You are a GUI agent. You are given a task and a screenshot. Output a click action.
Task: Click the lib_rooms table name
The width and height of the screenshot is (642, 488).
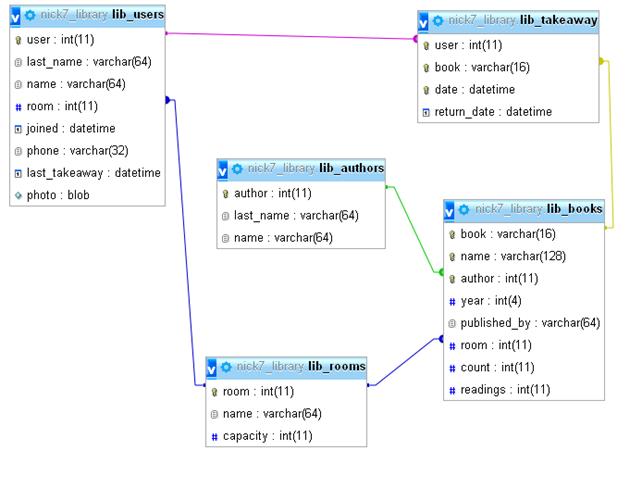[x=336, y=366]
